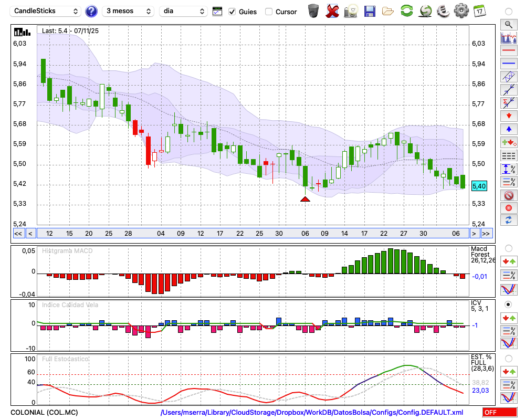The height and width of the screenshot is (420, 525).
Task: Enable the Cursor checkbox
Action: pyautogui.click(x=269, y=12)
